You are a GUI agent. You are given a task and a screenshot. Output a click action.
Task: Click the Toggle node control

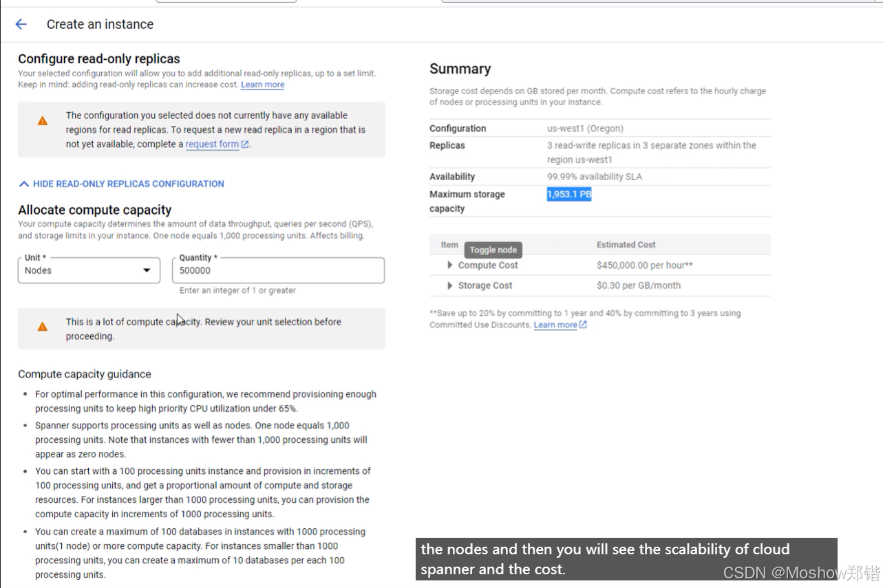tap(493, 250)
